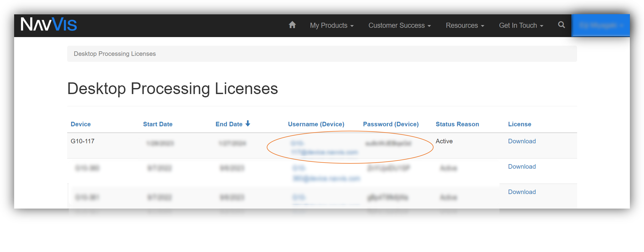Sort table by Start Date column
Viewport: 644px width, 252px height.
click(x=158, y=124)
